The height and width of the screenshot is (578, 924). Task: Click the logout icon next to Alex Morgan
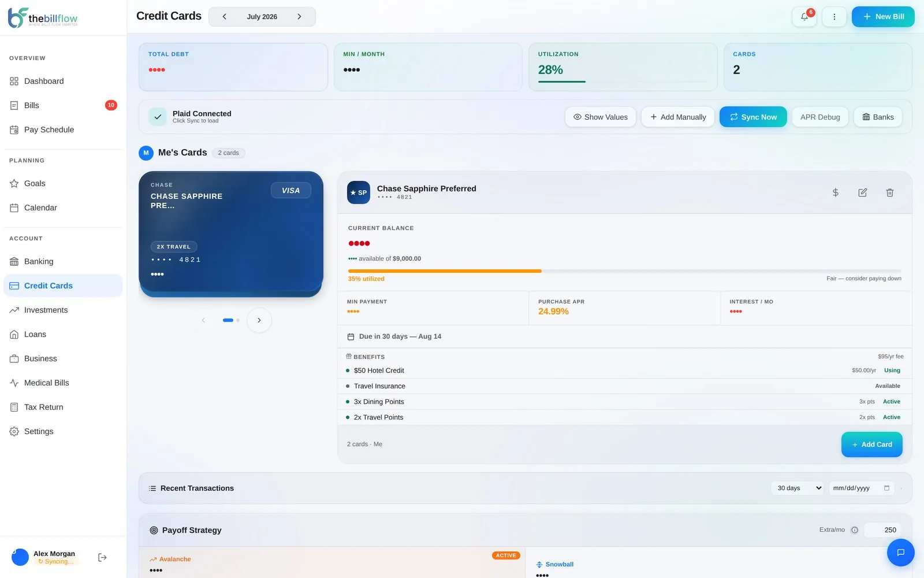click(x=102, y=557)
